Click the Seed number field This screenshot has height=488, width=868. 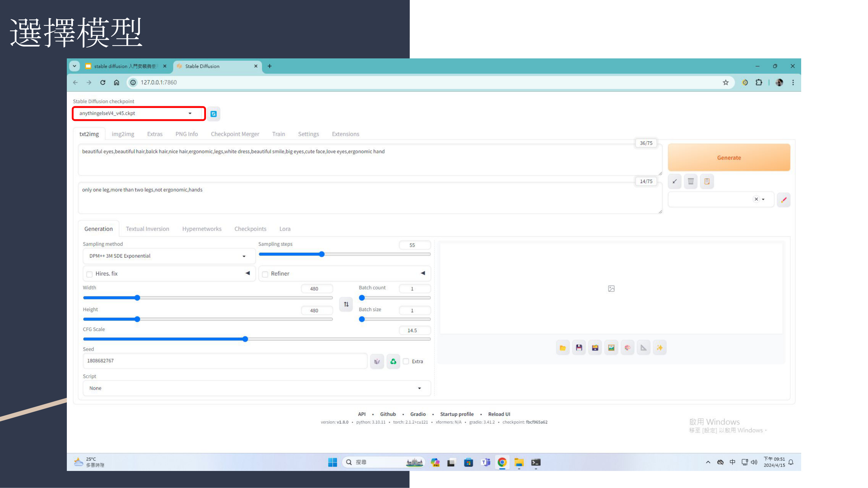pos(225,361)
